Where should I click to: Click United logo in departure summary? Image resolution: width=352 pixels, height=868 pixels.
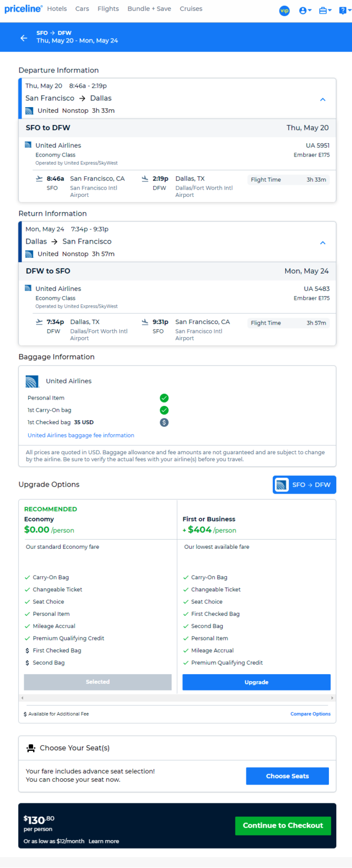click(x=29, y=111)
